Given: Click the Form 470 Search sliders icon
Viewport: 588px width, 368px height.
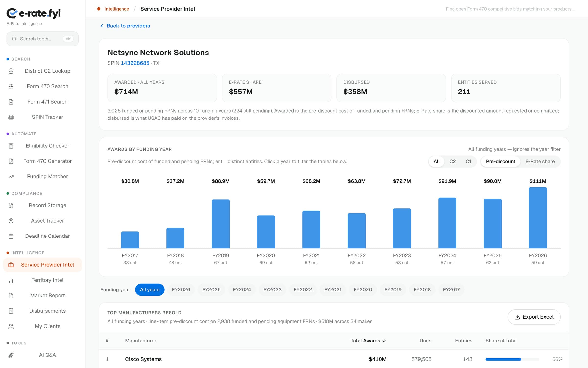Looking at the screenshot, I should tap(11, 86).
